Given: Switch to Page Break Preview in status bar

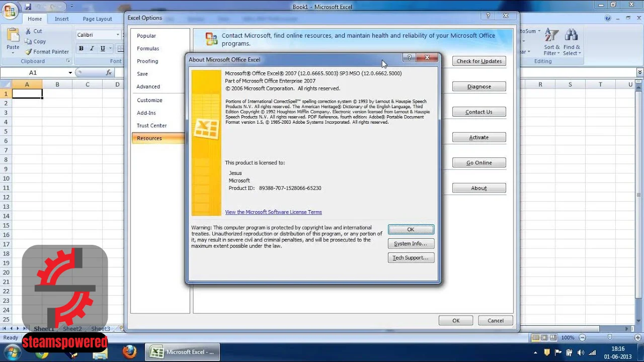Looking at the screenshot, I should click(553, 337).
